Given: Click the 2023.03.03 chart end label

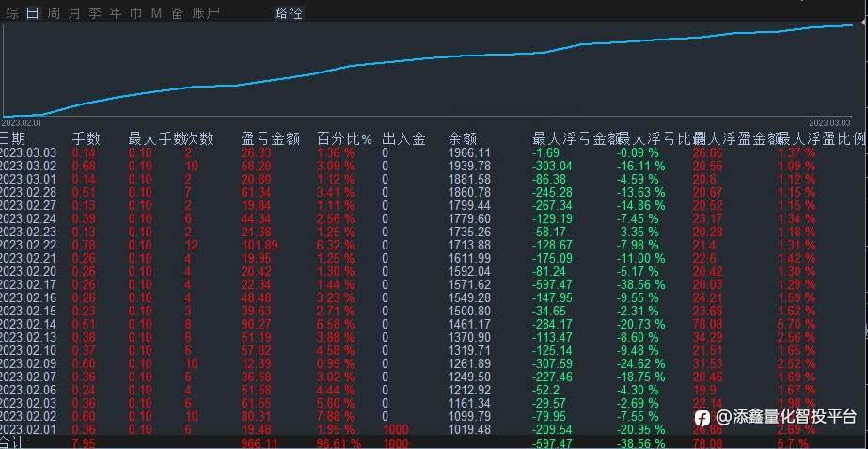Looking at the screenshot, I should click(829, 122).
